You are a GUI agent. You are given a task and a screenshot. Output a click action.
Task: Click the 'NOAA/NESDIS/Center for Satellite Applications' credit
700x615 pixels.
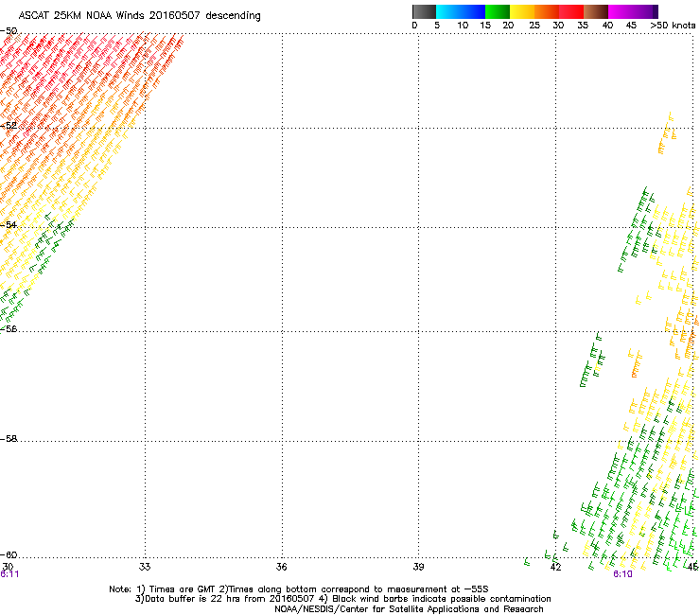[409, 609]
